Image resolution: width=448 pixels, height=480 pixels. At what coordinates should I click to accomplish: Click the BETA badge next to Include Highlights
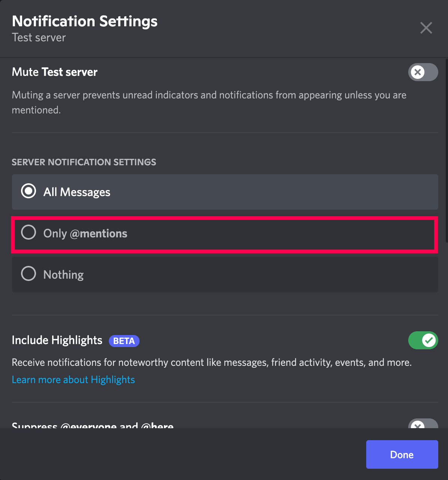[x=124, y=341]
